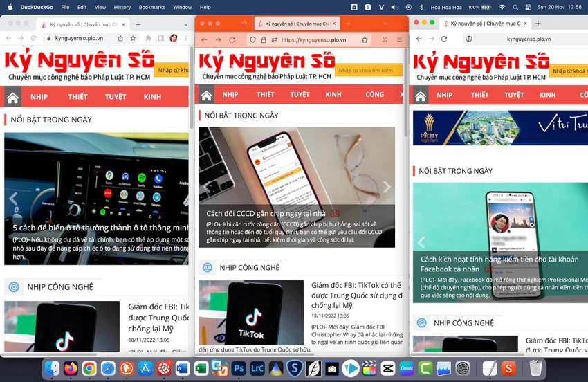Open the Bookmarks menu
This screenshot has height=382, width=588.
[152, 7]
